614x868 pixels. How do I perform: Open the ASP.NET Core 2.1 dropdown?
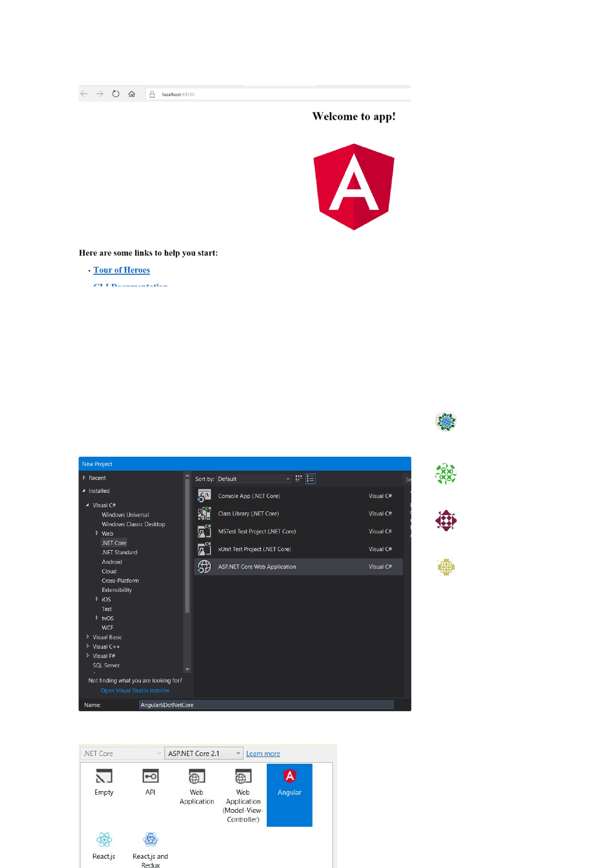click(x=204, y=753)
